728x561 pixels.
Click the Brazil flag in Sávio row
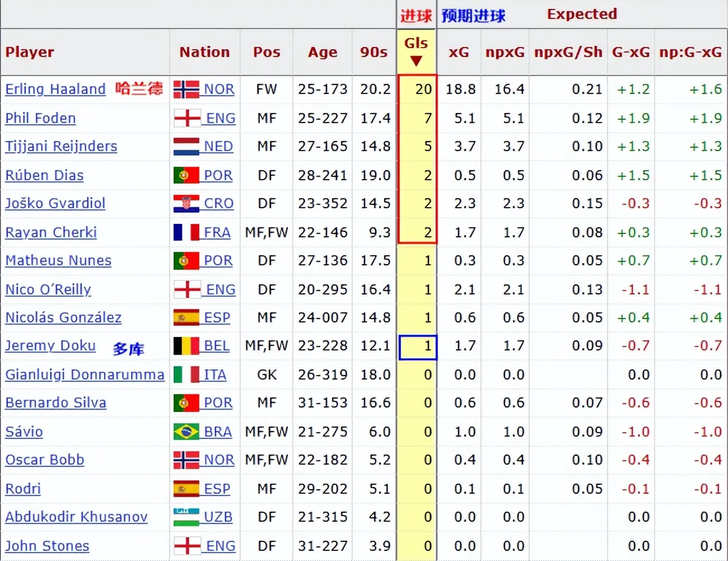[x=186, y=432]
